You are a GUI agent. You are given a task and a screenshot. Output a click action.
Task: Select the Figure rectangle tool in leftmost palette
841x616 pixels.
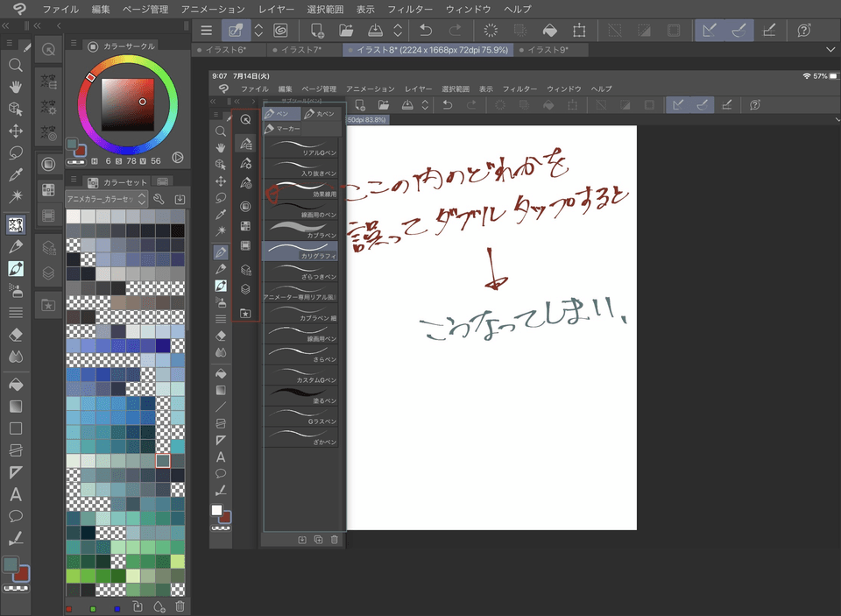click(16, 428)
